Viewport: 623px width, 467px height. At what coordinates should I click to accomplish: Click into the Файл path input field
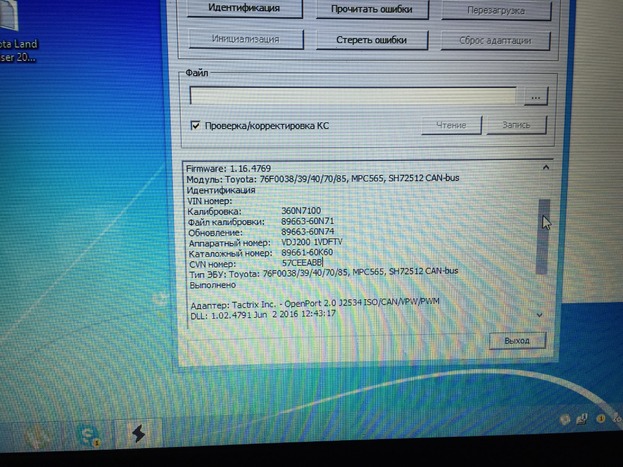pyautogui.click(x=353, y=97)
